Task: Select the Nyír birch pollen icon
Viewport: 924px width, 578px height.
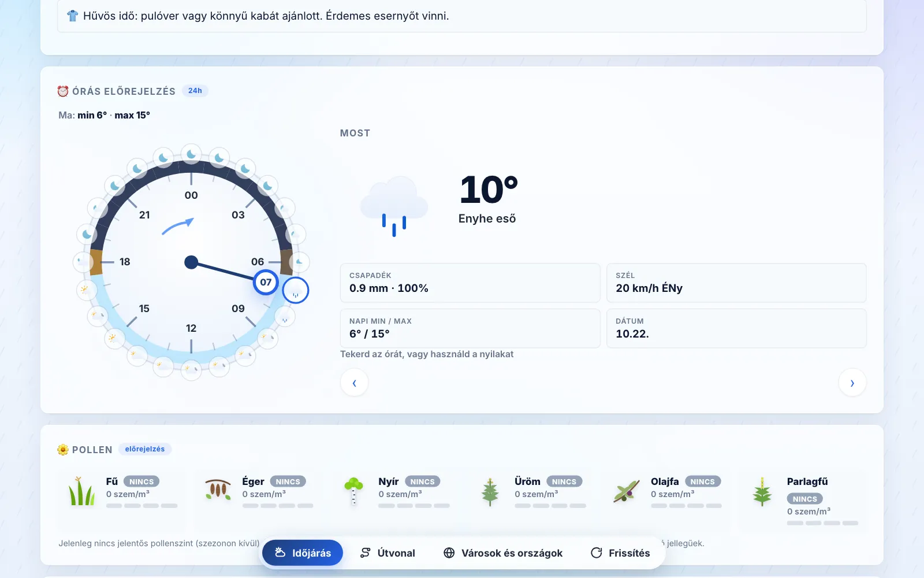Action: pos(353,491)
